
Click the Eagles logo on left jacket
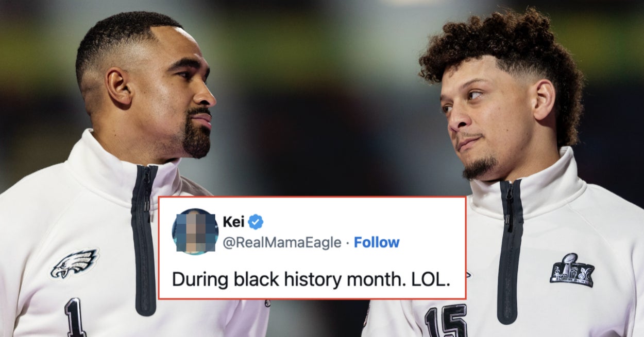74,263
